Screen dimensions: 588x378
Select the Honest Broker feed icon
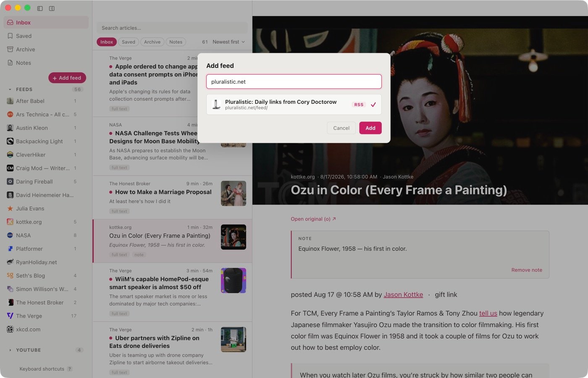(x=10, y=303)
